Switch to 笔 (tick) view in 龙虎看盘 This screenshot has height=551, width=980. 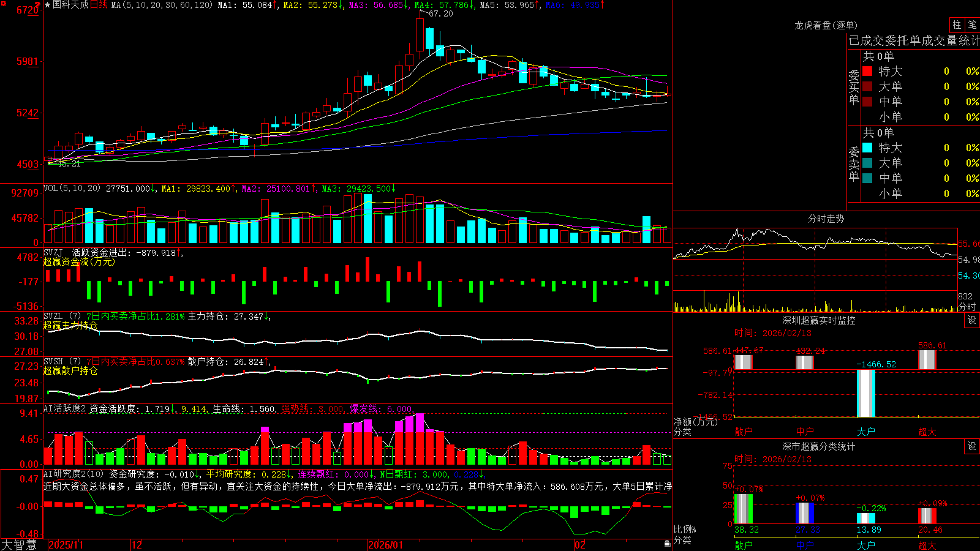[x=972, y=24]
